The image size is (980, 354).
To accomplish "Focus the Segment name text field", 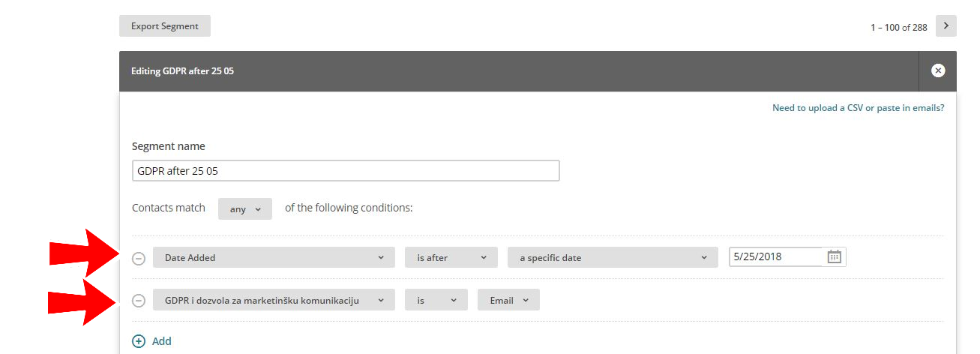I will pos(346,171).
